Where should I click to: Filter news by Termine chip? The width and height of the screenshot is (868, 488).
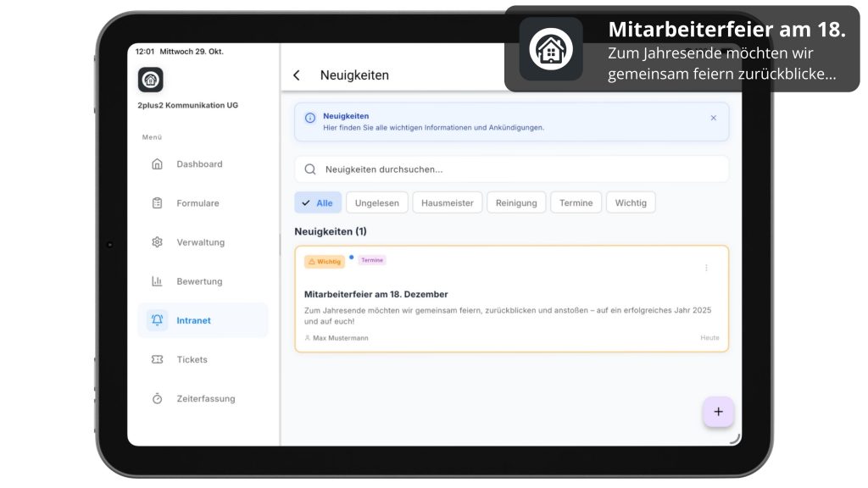[576, 203]
